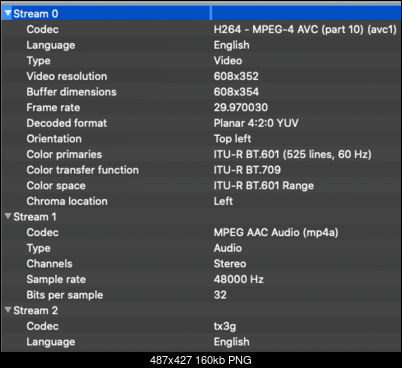Select the Color space label
402x368 pixels.
click(x=56, y=186)
